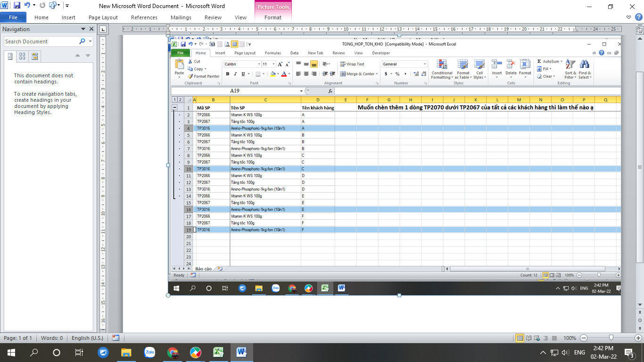Switch to Word's Review tab

point(213,17)
